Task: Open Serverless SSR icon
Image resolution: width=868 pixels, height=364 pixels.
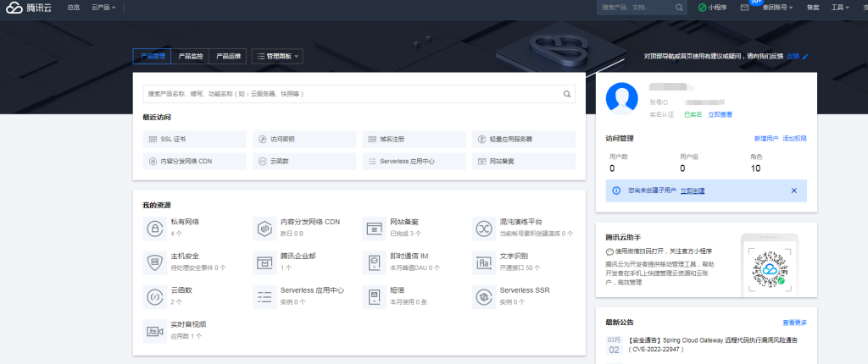Action: [x=484, y=297]
